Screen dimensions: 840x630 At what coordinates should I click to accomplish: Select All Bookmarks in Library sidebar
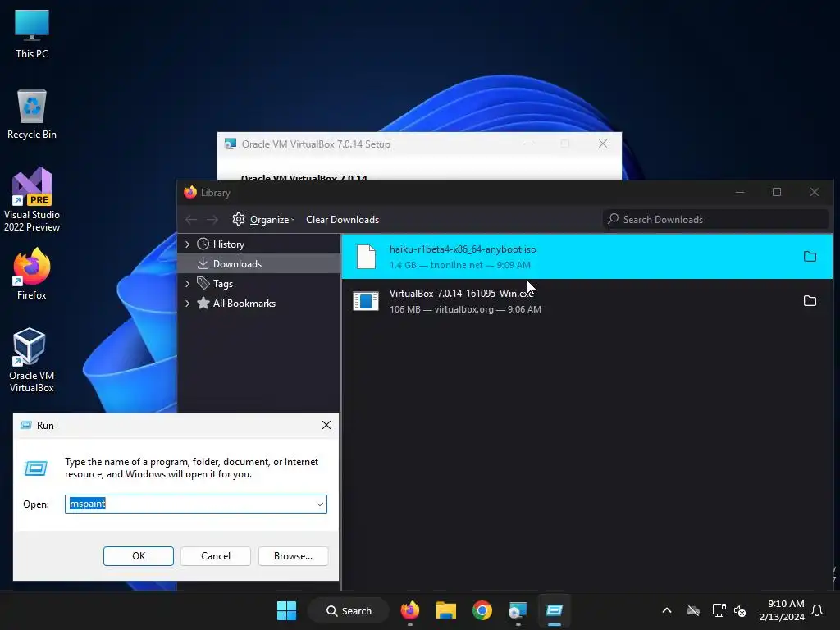pyautogui.click(x=244, y=304)
